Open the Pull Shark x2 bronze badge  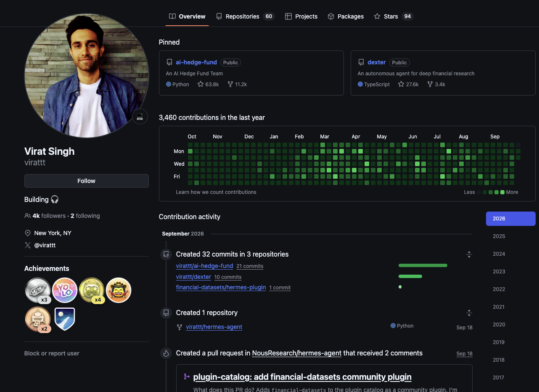pos(38,319)
